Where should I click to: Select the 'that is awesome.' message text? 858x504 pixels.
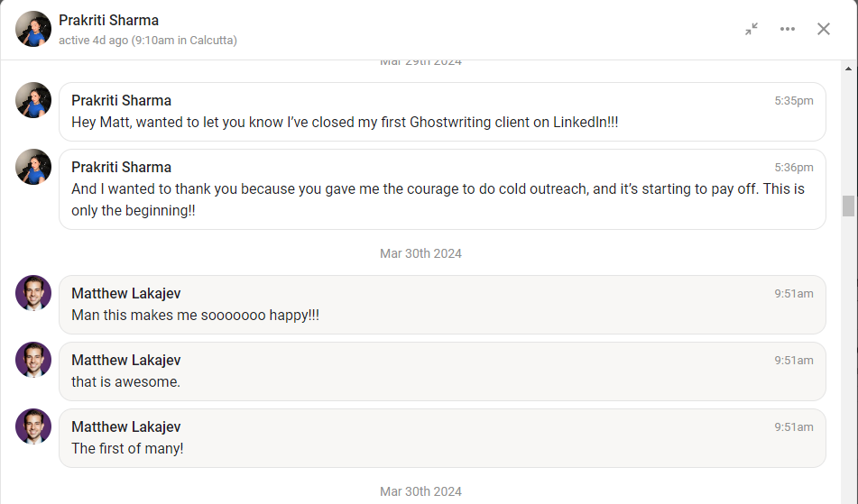point(125,381)
